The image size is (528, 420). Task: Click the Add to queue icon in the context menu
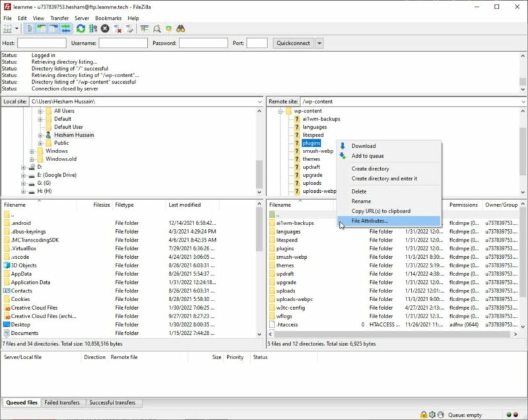tap(343, 156)
